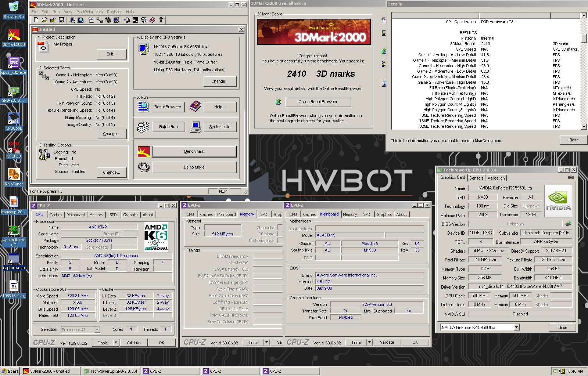
Task: Click the Windows Start button
Action: click(x=10, y=371)
